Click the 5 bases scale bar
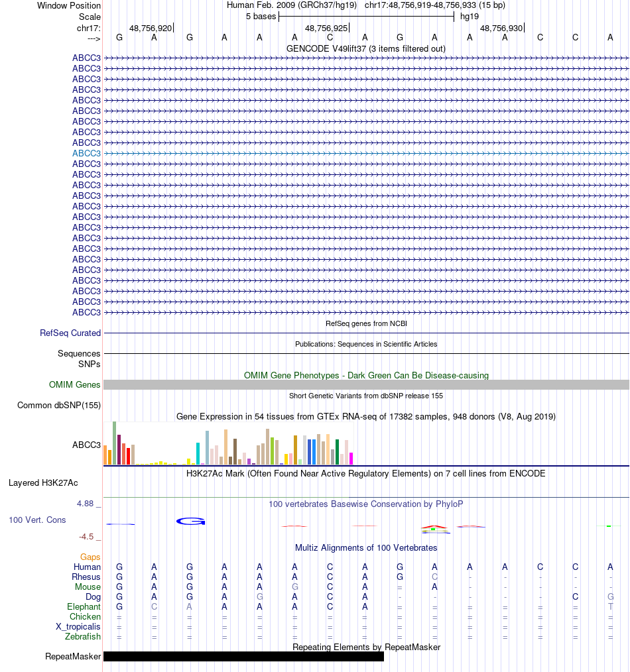This screenshot has height=672, width=630. (366, 17)
